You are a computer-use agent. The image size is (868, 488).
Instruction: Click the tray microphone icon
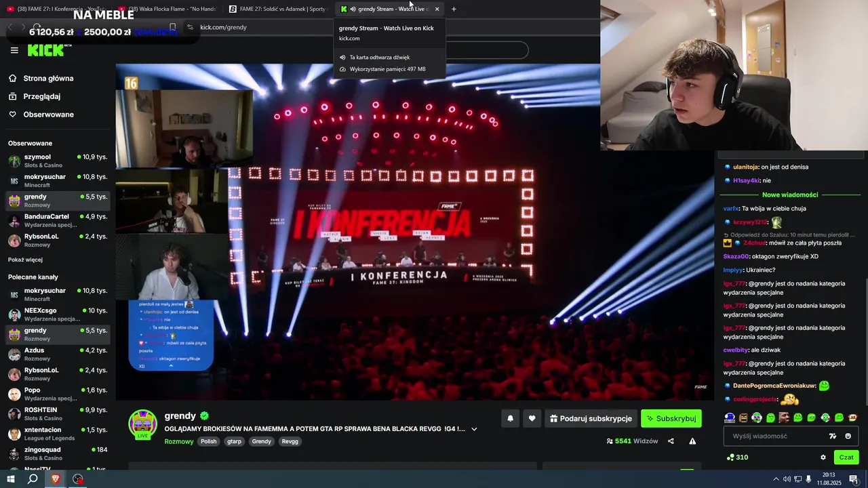(x=808, y=479)
